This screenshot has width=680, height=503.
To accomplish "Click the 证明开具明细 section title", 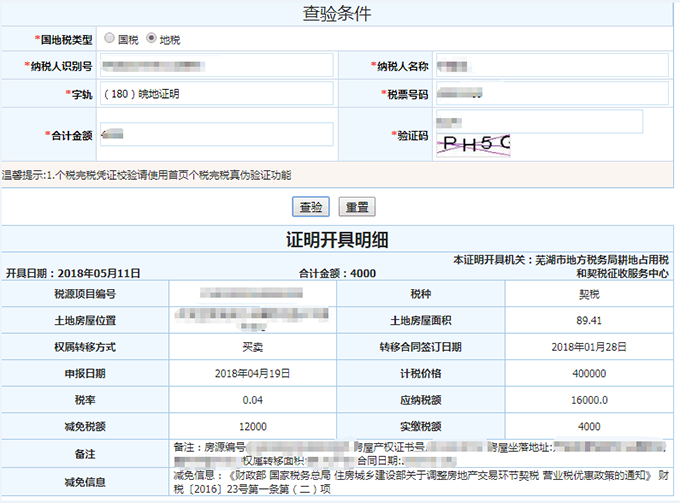I will click(338, 240).
